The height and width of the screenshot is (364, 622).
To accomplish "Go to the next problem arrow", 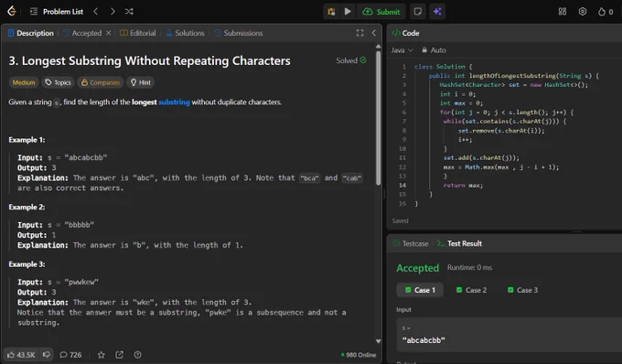I will (113, 12).
